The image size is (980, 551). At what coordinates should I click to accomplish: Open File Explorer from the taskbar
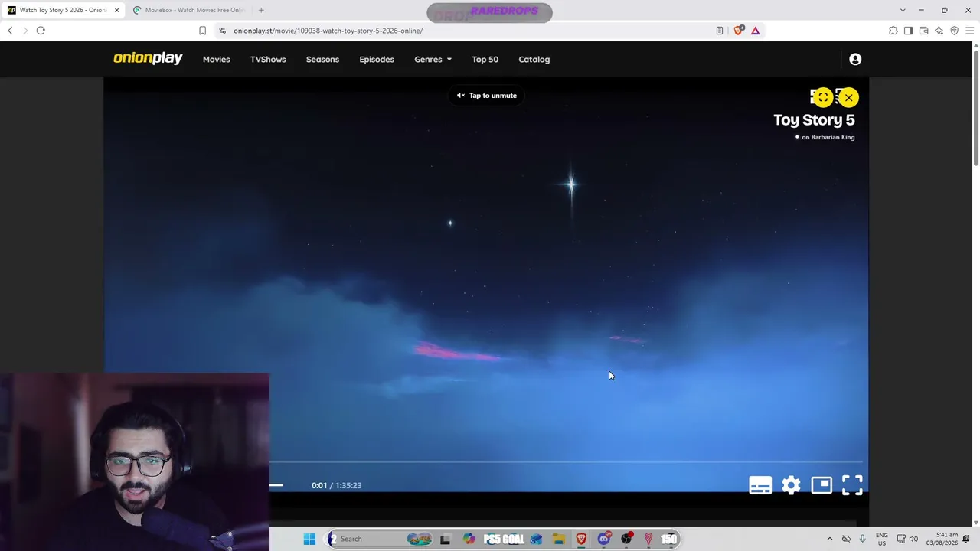[559, 539]
